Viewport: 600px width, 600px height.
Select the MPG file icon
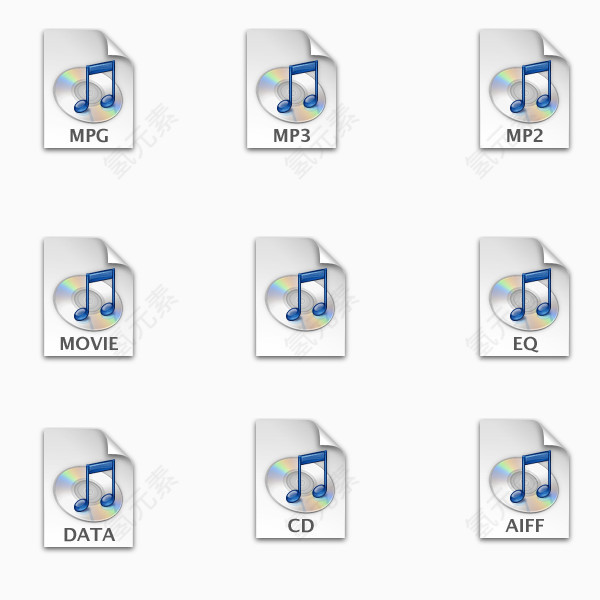pos(88,89)
